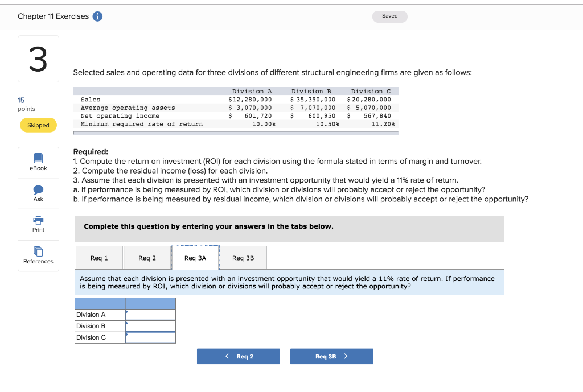Click the 10.50% rate for Division B
This screenshot has width=583, height=392.
[x=327, y=124]
